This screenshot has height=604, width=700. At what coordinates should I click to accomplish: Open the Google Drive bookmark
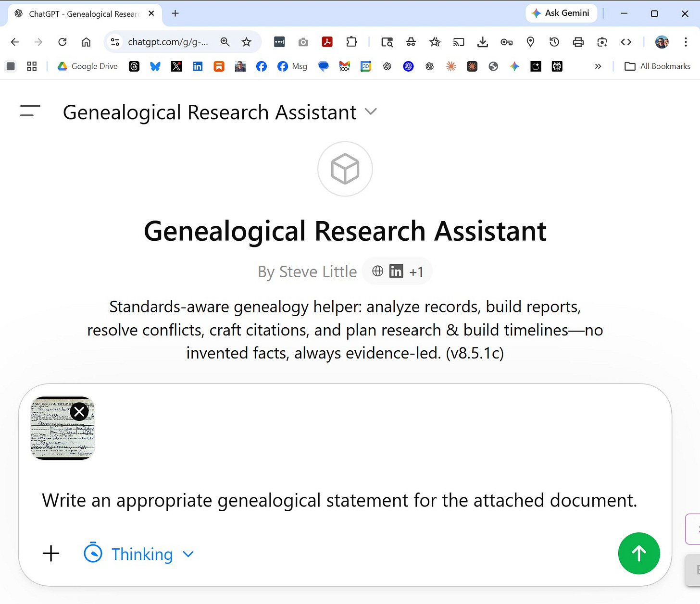pyautogui.click(x=87, y=66)
